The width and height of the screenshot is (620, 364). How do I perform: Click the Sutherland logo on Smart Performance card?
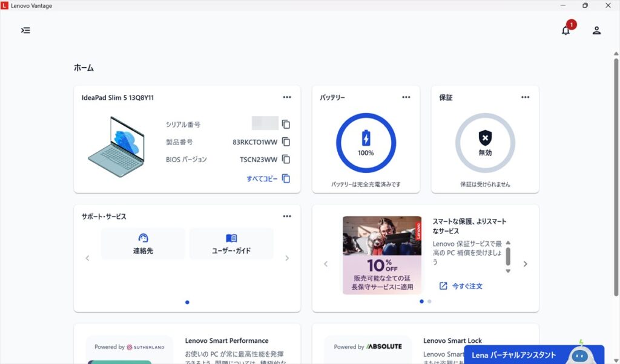145,347
